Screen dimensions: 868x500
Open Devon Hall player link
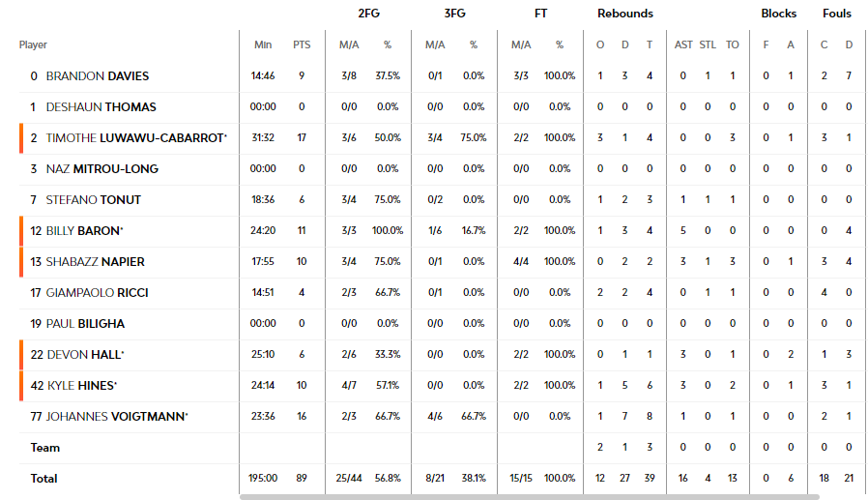tap(85, 356)
